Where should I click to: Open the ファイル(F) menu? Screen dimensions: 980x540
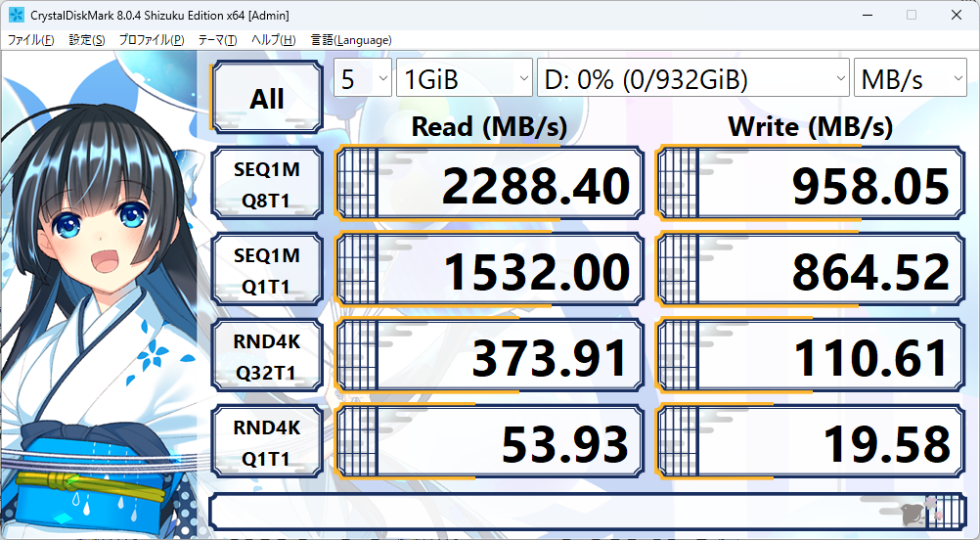point(30,40)
